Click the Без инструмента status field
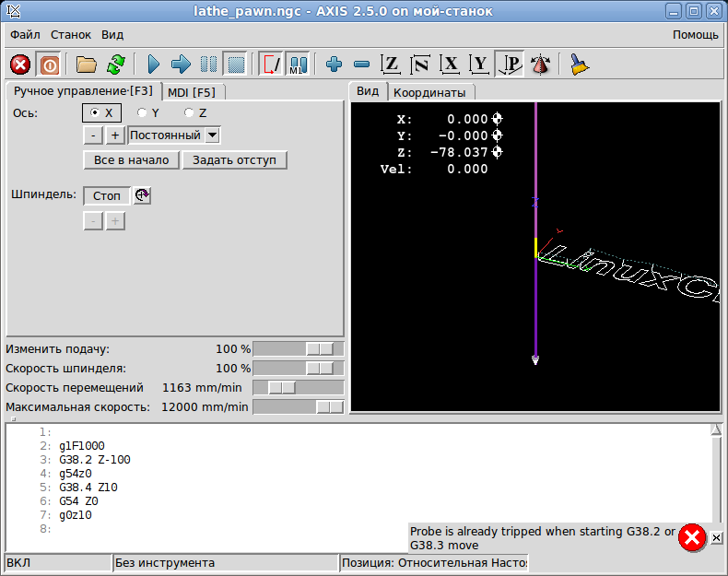Image resolution: width=728 pixels, height=576 pixels. pos(225,563)
